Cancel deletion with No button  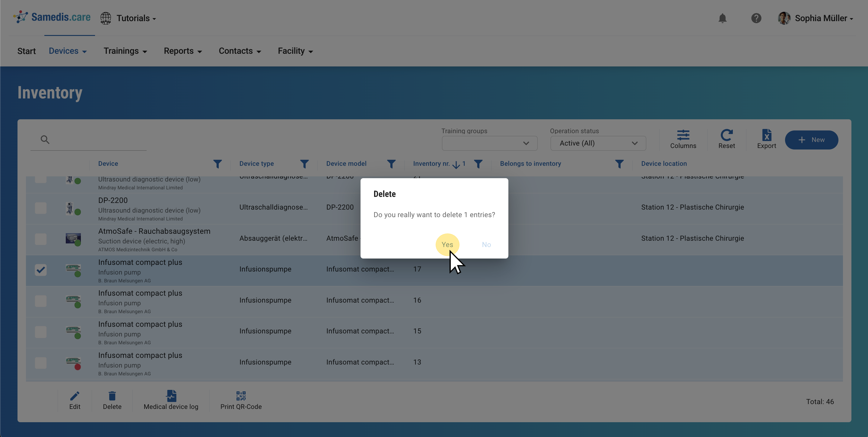click(x=486, y=244)
